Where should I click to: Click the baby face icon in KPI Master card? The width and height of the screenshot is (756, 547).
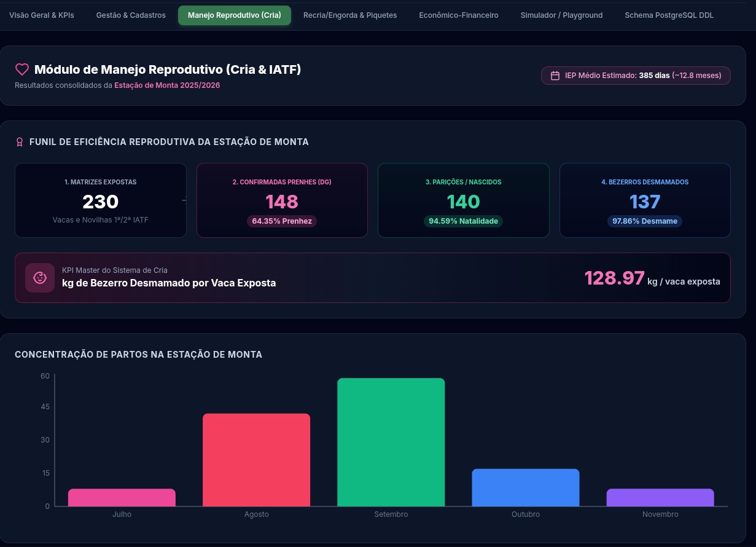pos(40,278)
